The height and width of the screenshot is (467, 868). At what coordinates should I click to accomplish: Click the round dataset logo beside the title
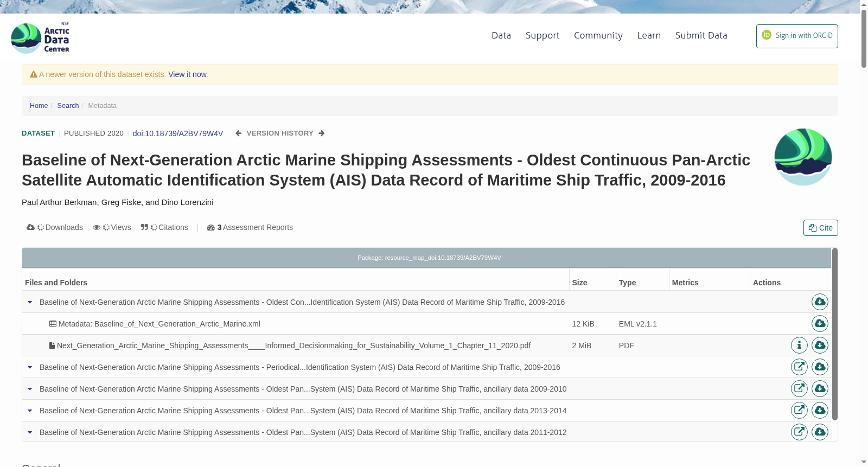click(x=803, y=157)
